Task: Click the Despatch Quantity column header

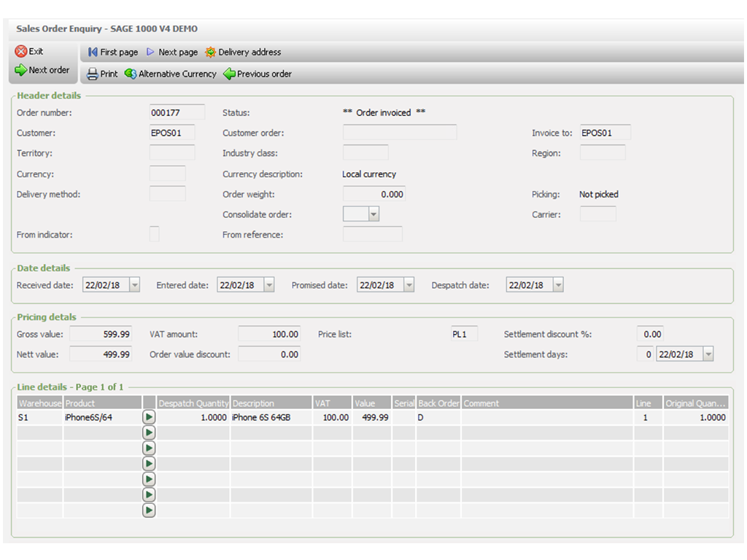Action: (193, 402)
